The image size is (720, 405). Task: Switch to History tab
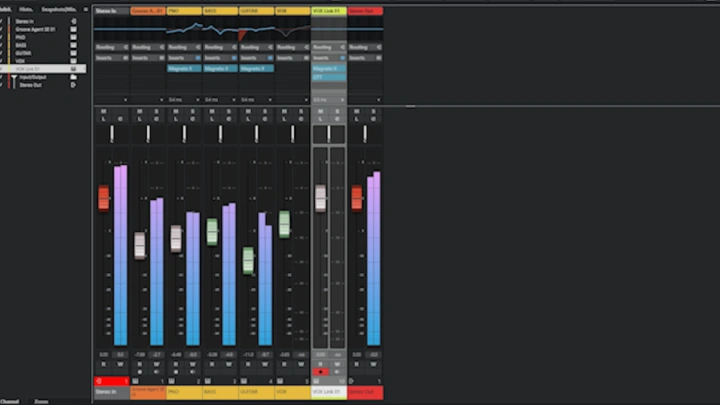point(26,9)
